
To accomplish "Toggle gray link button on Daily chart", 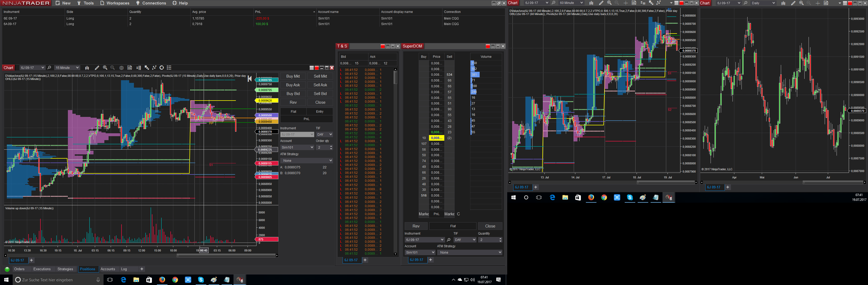I will 845,3.
